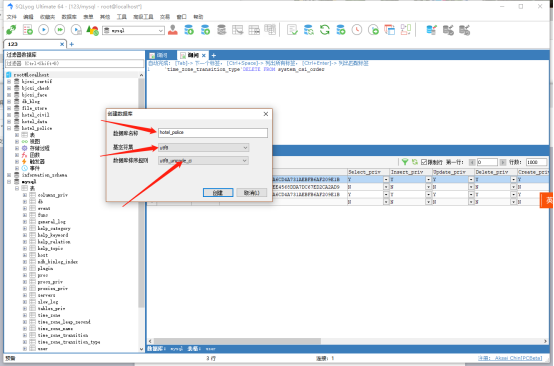Toggle the limit rows checkbox
The height and width of the screenshot is (366, 554).
click(424, 162)
